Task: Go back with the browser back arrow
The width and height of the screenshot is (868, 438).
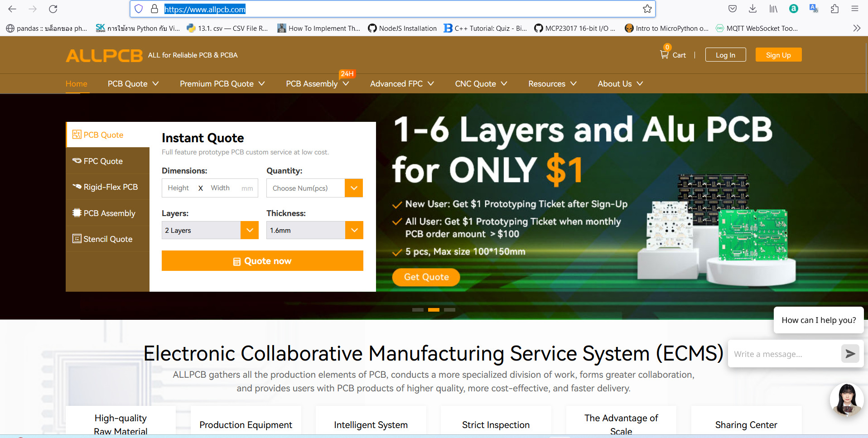Action: 12,9
